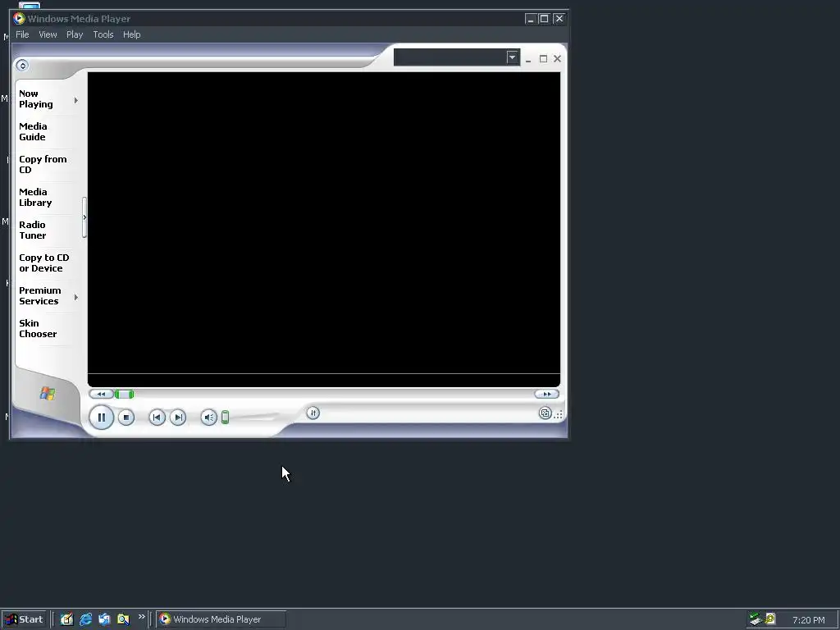Open the Help menu
The image size is (840, 630).
(x=132, y=34)
